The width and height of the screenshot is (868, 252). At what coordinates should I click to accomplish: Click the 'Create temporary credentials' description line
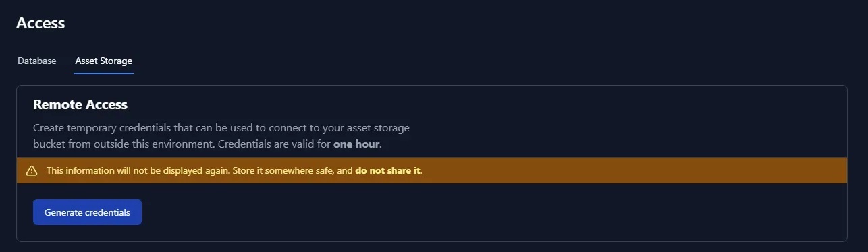(221, 127)
